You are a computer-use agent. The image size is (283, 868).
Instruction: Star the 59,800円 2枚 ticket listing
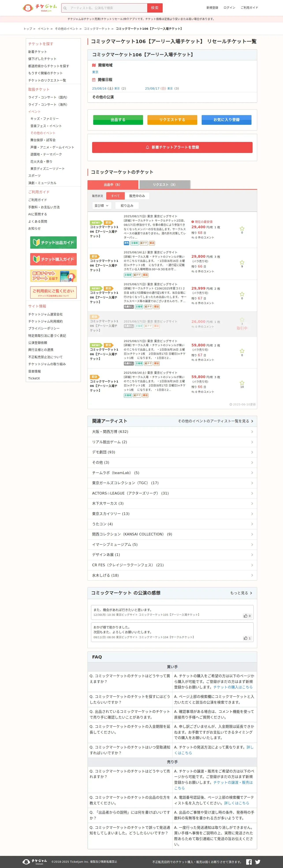[x=242, y=351]
